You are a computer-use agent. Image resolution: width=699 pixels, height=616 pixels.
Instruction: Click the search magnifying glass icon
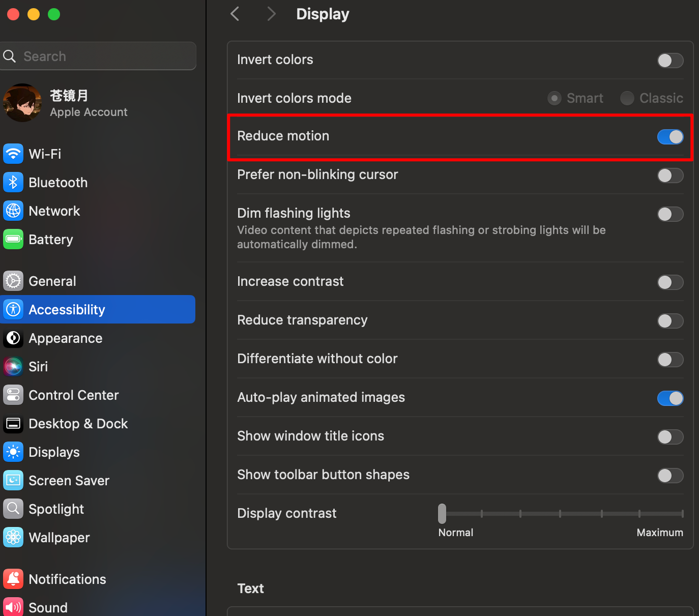(x=10, y=56)
